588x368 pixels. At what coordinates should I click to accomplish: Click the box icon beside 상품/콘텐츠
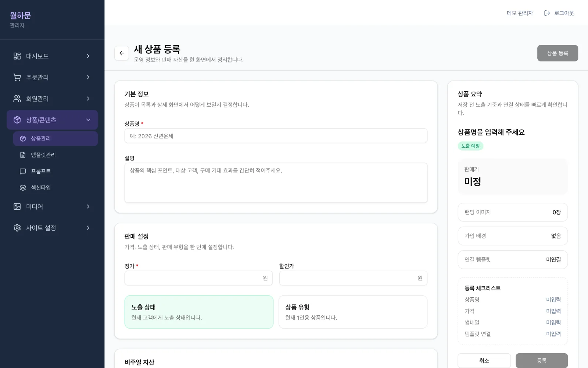(17, 120)
